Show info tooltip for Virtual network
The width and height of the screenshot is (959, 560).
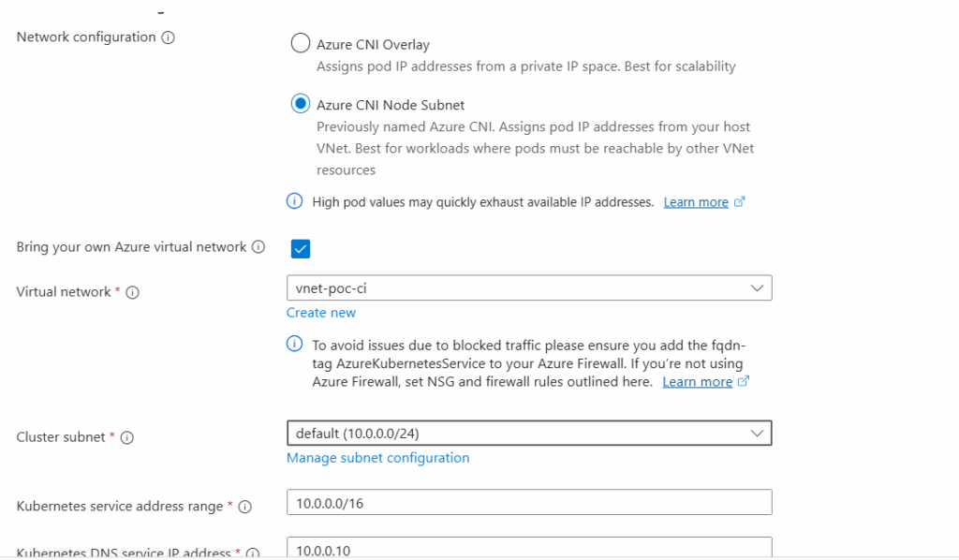(x=133, y=293)
